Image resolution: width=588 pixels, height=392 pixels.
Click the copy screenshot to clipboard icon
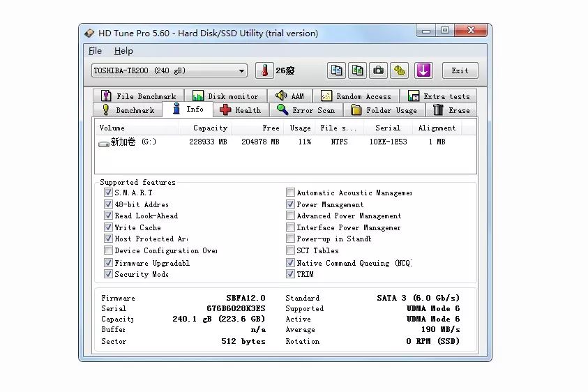357,70
